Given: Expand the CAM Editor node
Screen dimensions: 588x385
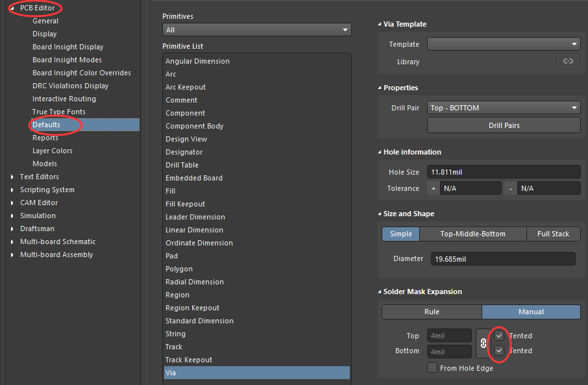Looking at the screenshot, I should 12,203.
